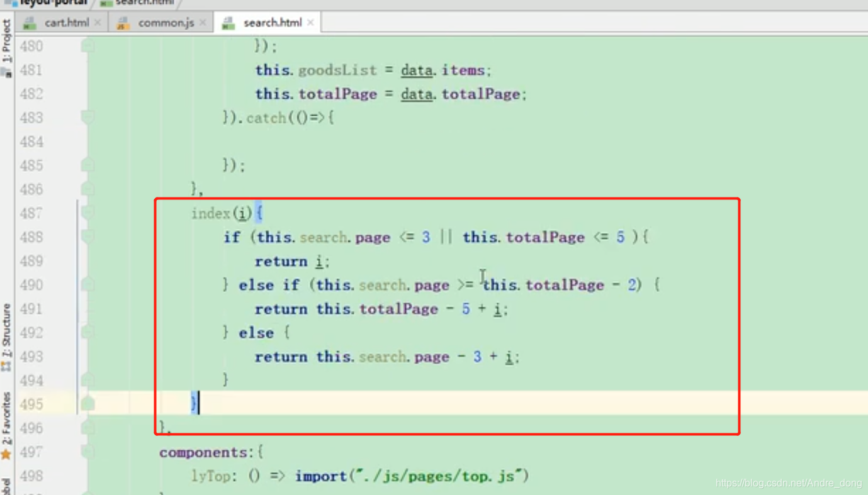Viewport: 868px width, 495px height.
Task: Click the parameter i in index(i)
Action: 242,213
